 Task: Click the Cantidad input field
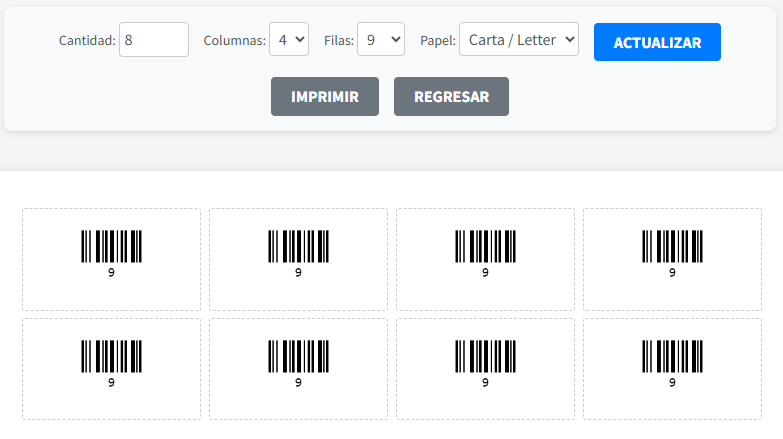pos(154,39)
